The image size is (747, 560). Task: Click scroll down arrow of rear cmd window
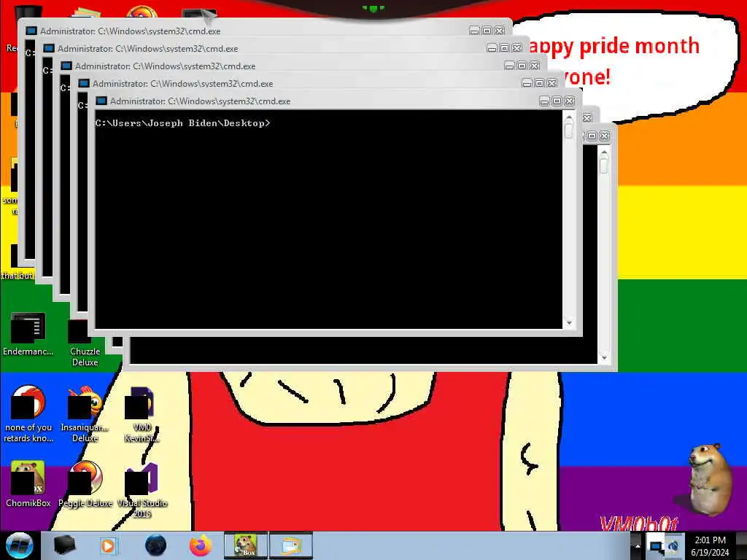pyautogui.click(x=604, y=357)
